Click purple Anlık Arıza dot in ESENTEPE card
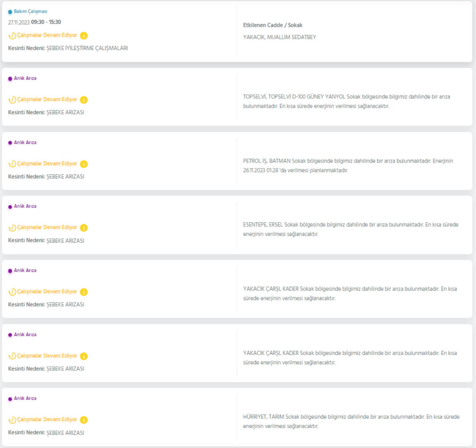476x448 pixels. [10, 207]
